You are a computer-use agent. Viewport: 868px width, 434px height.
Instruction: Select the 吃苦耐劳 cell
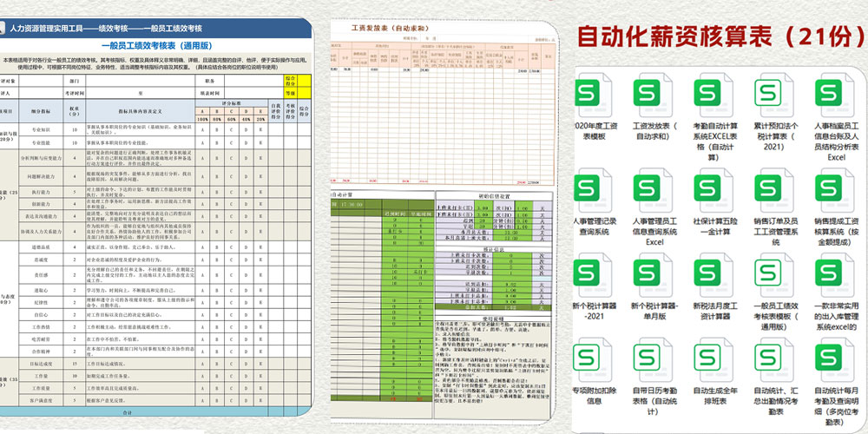(x=42, y=339)
